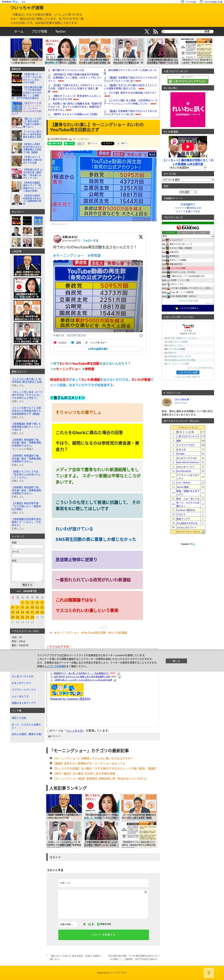Click the 本文 text area in メッセージ form
The width and height of the screenshot is (224, 980).
click(27, 572)
